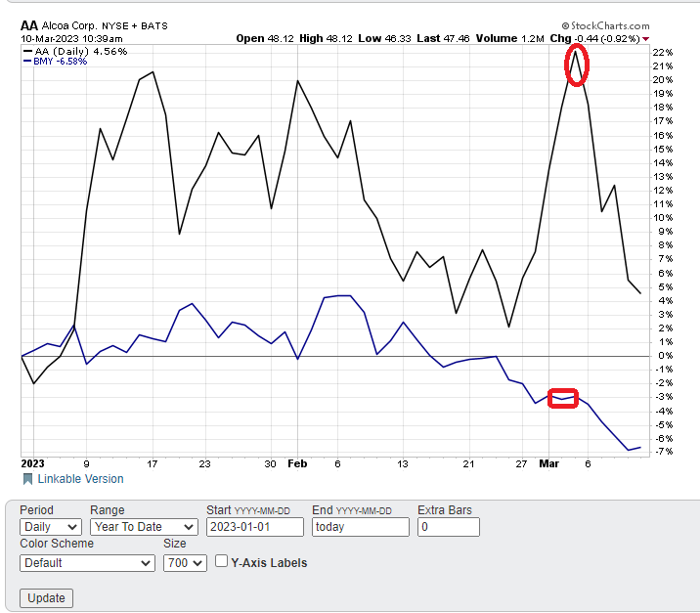700x613 pixels.
Task: Click the '-7%' y-axis label
Action: click(664, 452)
